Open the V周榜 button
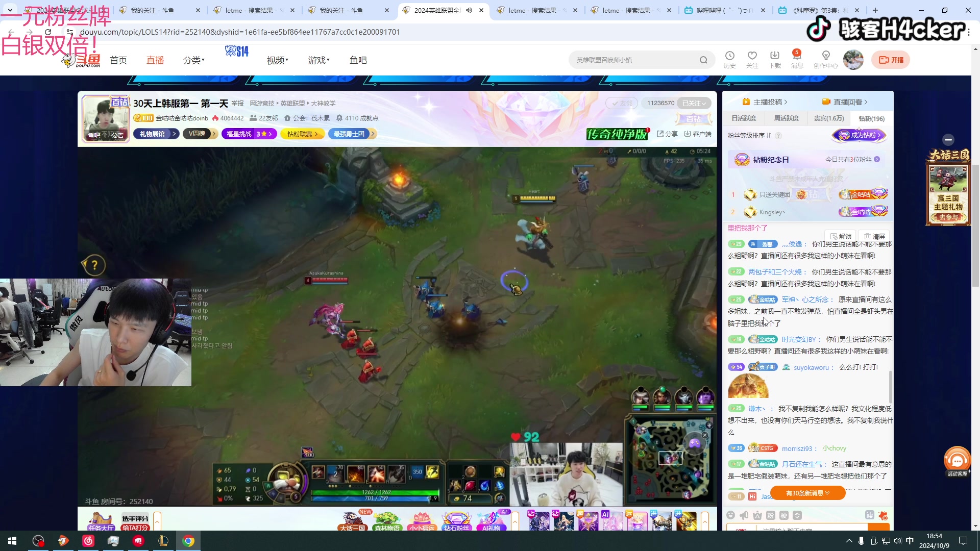Viewport: 980px width, 551px height. (x=200, y=134)
